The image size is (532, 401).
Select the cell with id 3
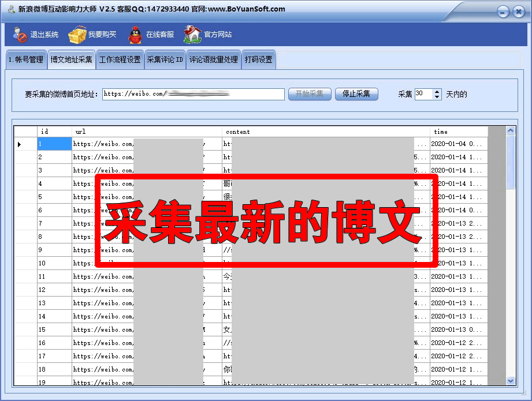(x=54, y=171)
